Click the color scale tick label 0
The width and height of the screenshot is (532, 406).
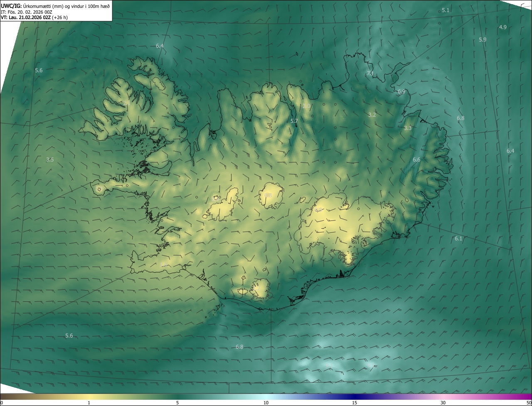point(2,403)
